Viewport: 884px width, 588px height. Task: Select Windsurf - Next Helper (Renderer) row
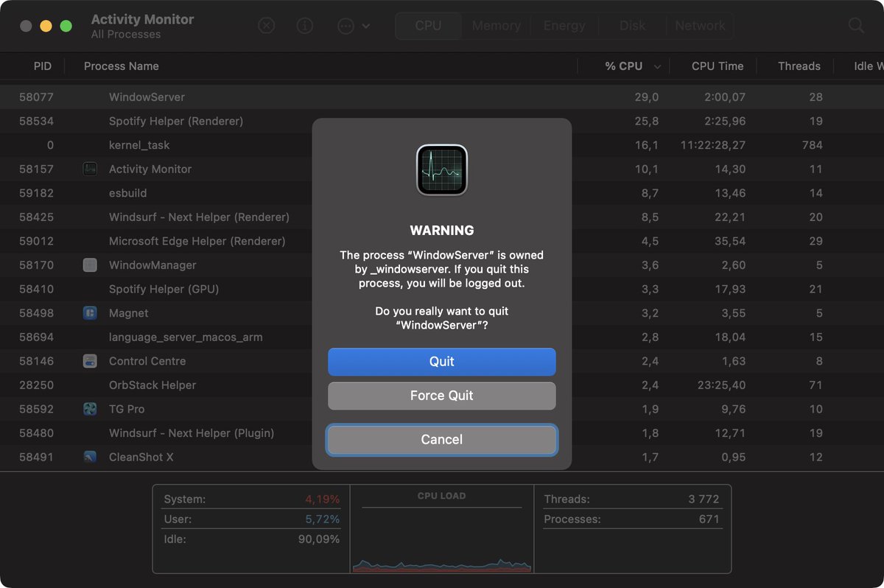[x=442, y=217]
